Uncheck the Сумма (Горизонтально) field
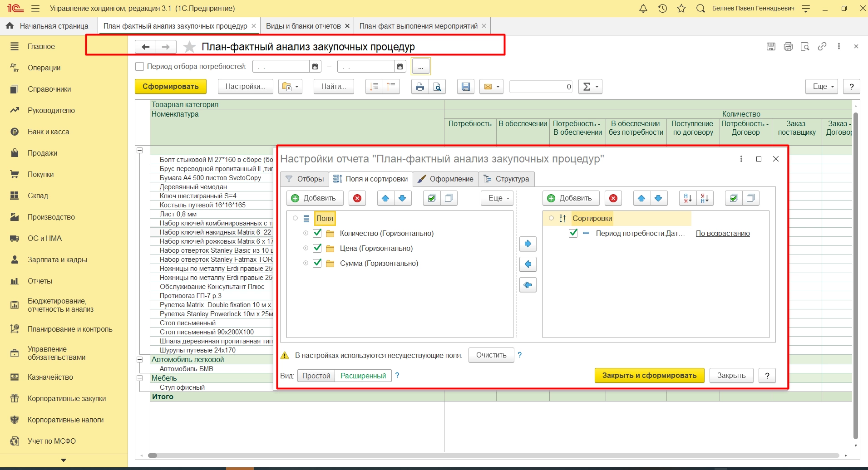Image resolution: width=868 pixels, height=470 pixels. (317, 263)
